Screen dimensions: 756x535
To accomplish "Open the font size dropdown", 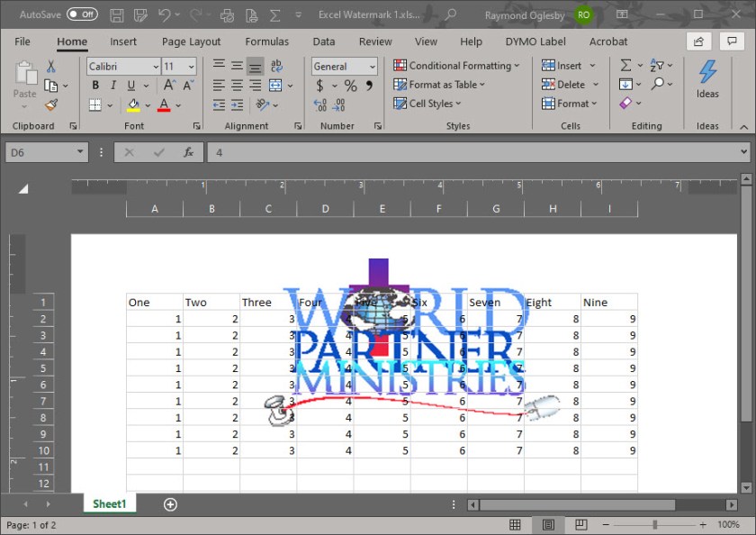I will [190, 65].
